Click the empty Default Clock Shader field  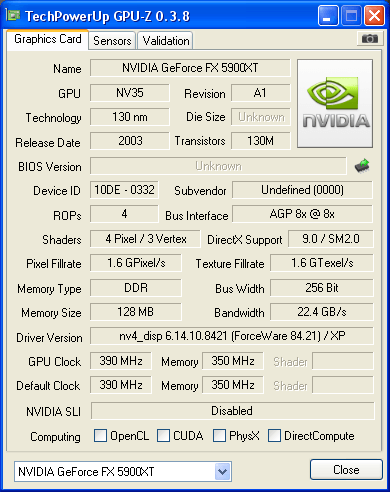point(343,385)
